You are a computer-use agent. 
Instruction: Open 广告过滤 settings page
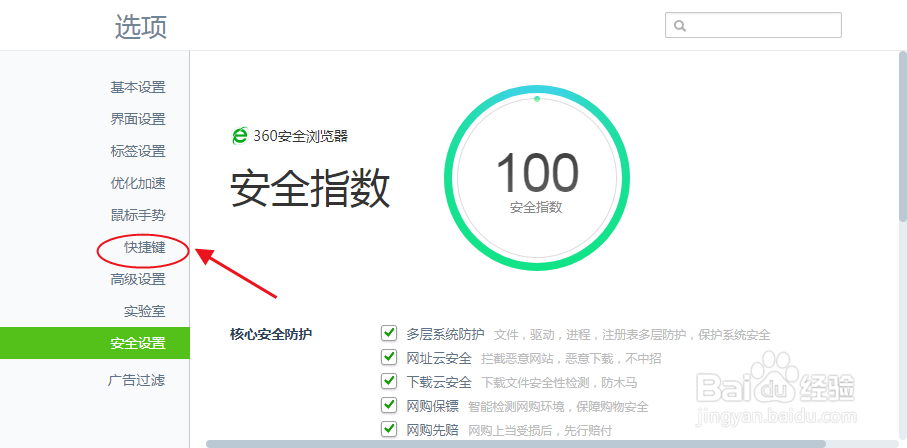(x=137, y=380)
